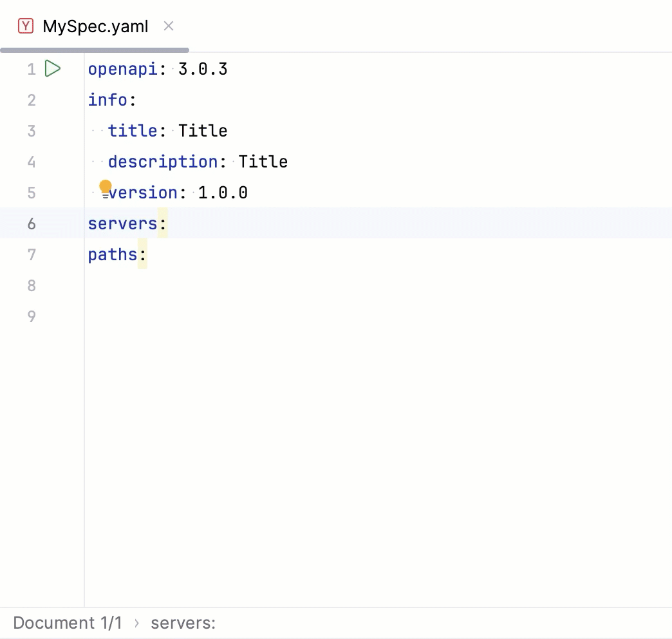The image size is (672, 639).
Task: Select the MySpec.yaml editor tab label
Action: [x=95, y=26]
